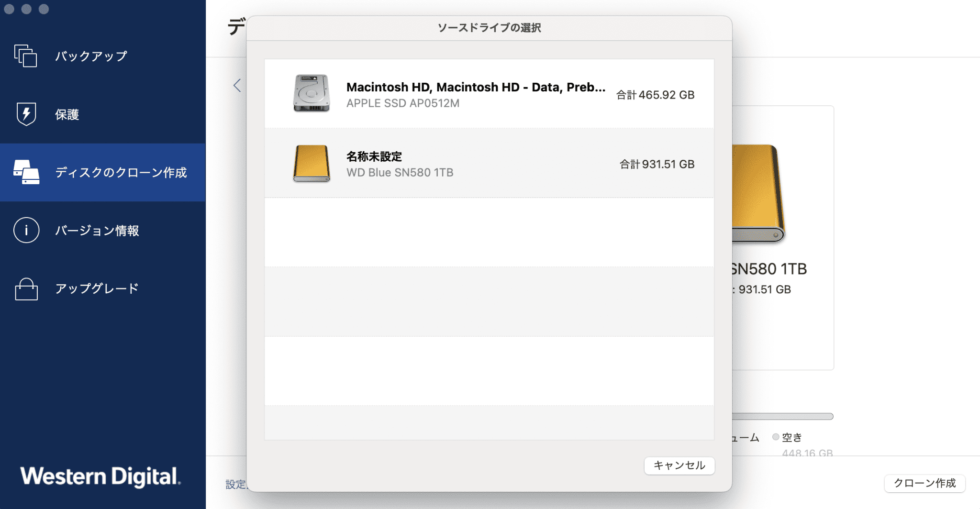Choose 名称未設定 source drive row
The image size is (980, 509).
[489, 163]
